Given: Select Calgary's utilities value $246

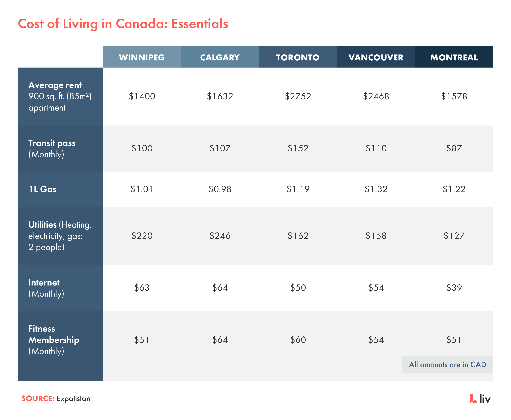Looking at the screenshot, I should 220,236.
